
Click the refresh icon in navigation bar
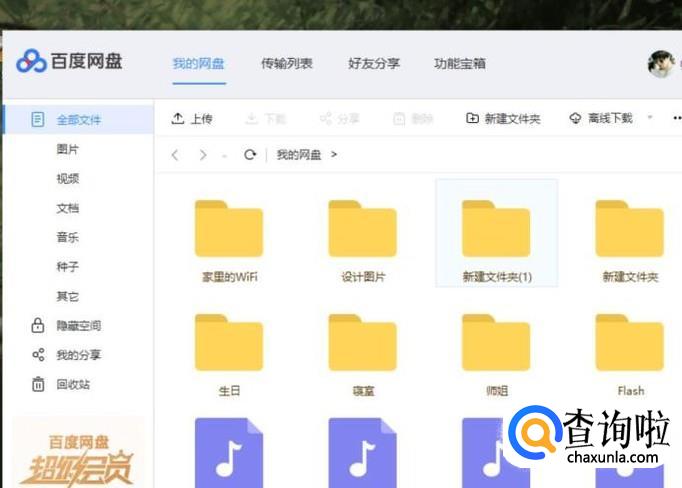click(250, 155)
